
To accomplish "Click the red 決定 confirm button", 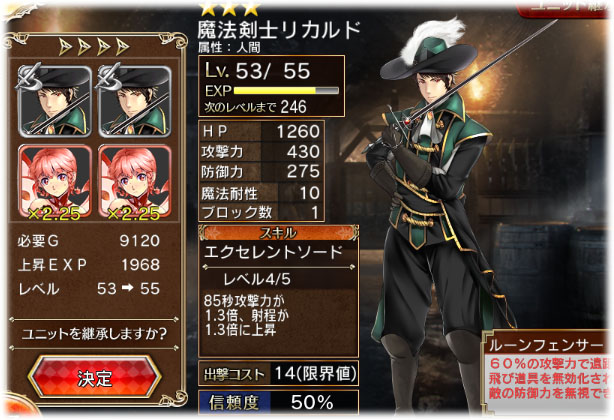I will tap(94, 377).
